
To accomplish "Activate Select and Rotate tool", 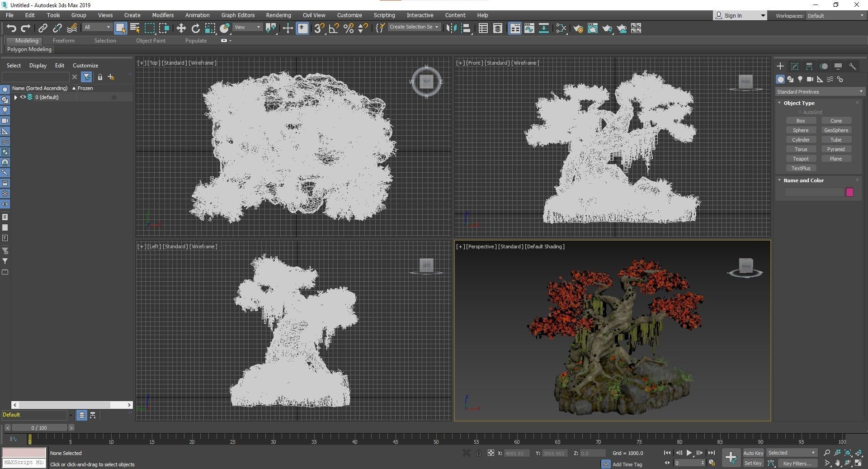I will pyautogui.click(x=195, y=28).
